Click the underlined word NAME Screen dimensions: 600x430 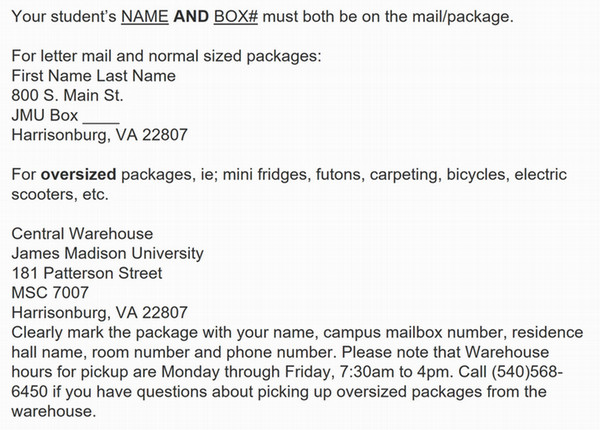(146, 17)
